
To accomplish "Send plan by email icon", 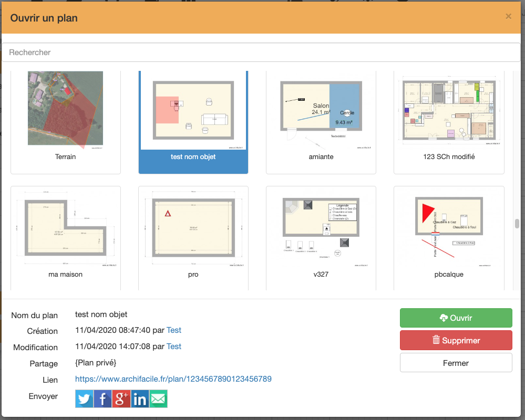I will tap(158, 399).
